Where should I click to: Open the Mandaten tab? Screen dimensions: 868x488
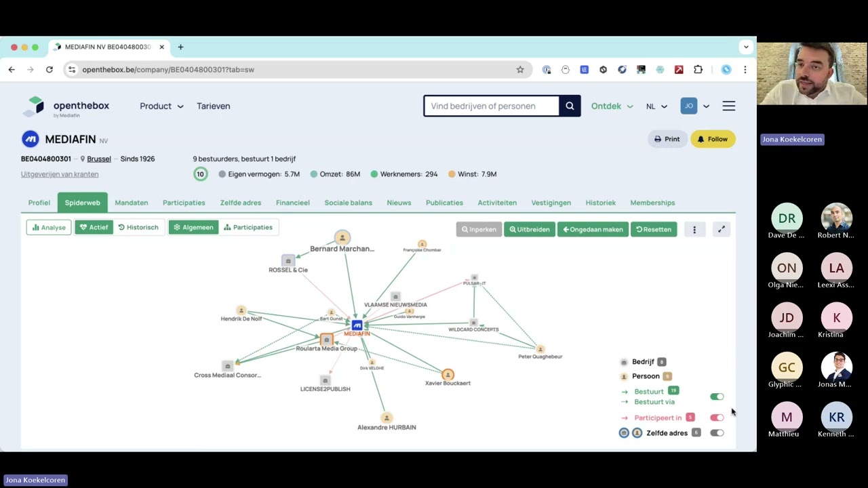[x=132, y=203]
